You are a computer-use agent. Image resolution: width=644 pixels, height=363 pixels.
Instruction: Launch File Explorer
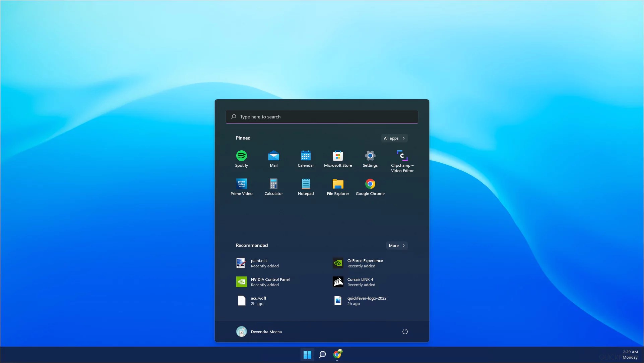[338, 187]
